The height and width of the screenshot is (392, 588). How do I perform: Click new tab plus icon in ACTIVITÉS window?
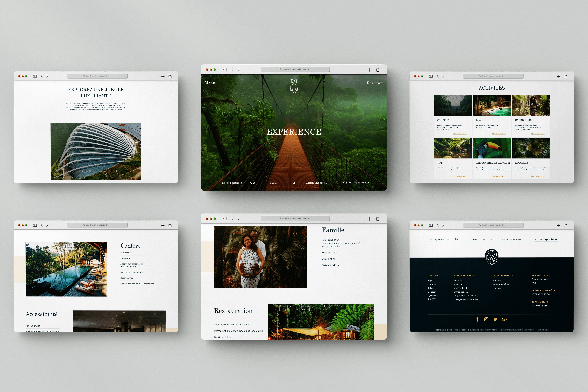(558, 76)
